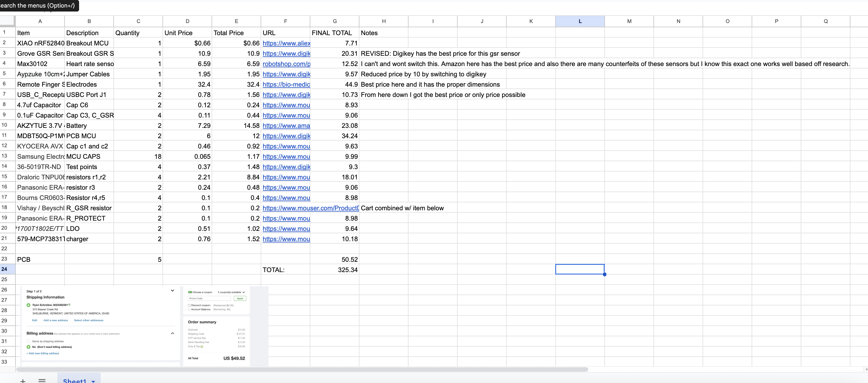Select the No billing address radio
Image resolution: width=868 pixels, height=383 pixels.
pyautogui.click(x=29, y=347)
